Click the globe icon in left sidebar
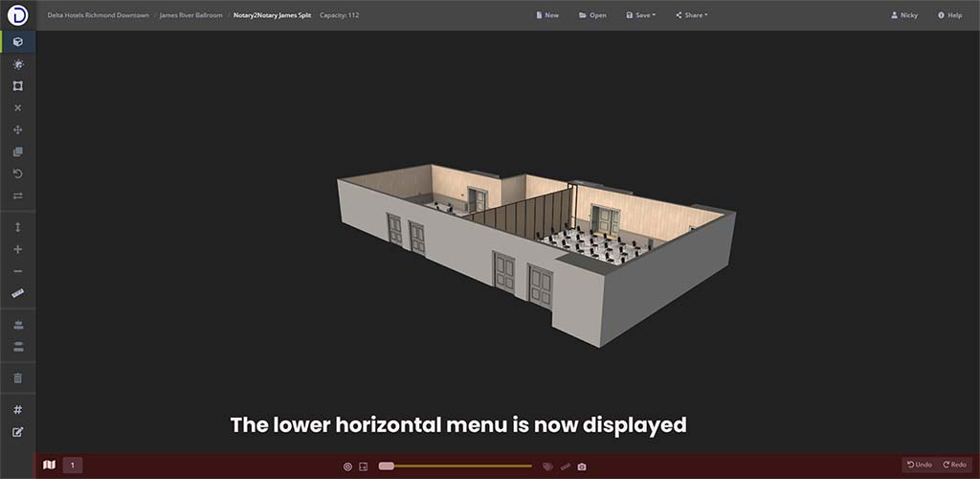 [x=18, y=64]
